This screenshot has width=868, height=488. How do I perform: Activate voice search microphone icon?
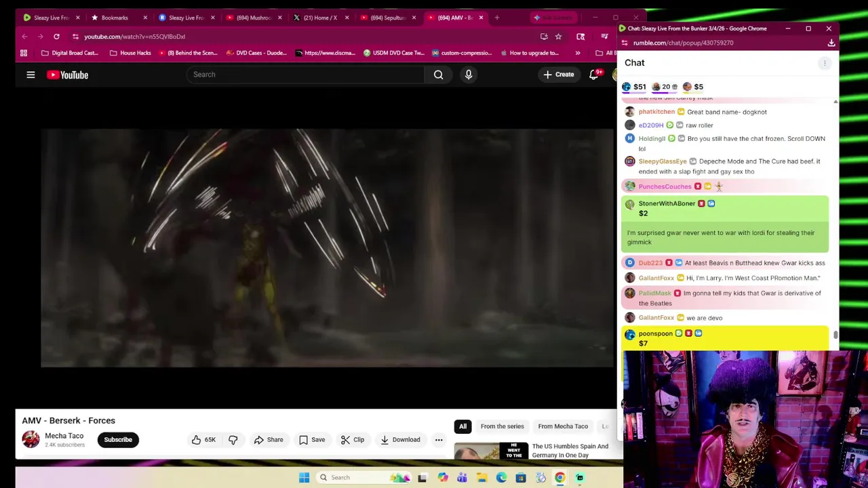tap(469, 75)
